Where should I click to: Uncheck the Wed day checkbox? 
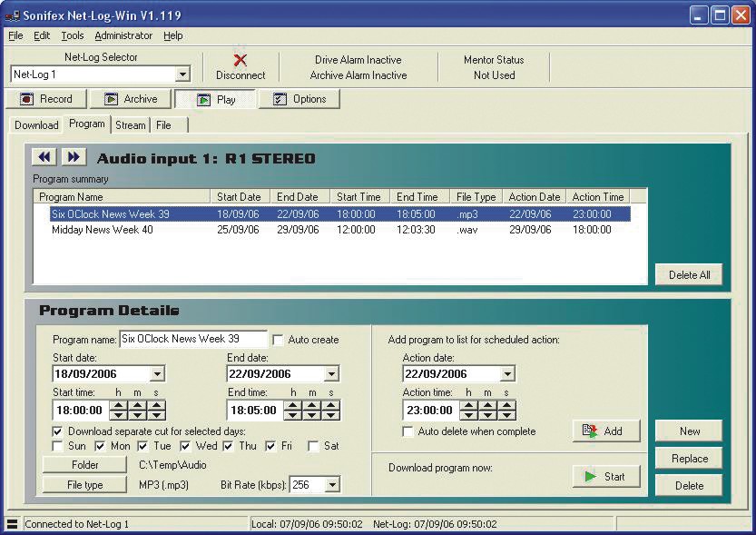click(x=185, y=446)
